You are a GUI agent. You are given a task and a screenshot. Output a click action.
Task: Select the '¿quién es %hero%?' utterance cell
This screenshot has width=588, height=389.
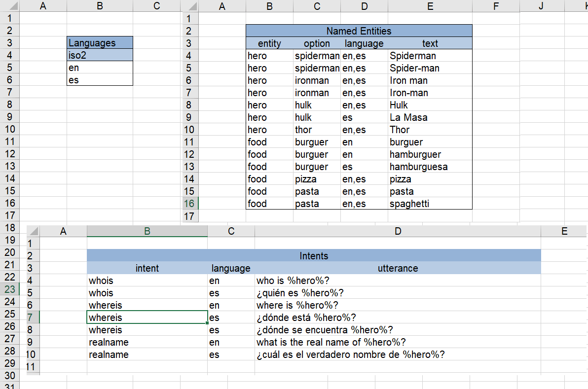(x=398, y=293)
